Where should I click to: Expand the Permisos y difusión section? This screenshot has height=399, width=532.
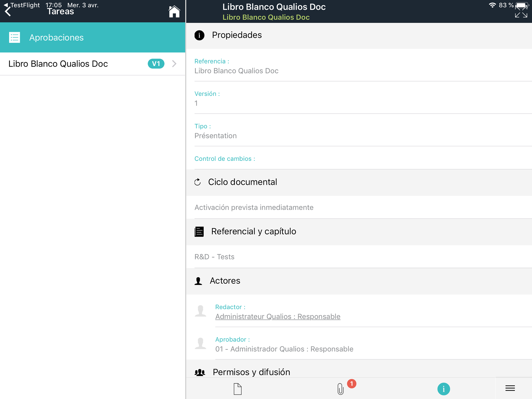coord(251,372)
